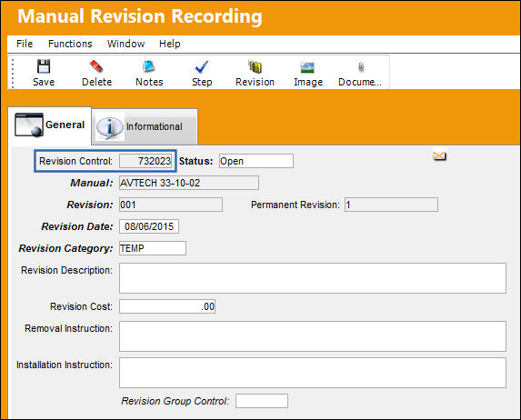This screenshot has width=521, height=420.
Task: Click the Revision Category field TEMP
Action: point(153,248)
